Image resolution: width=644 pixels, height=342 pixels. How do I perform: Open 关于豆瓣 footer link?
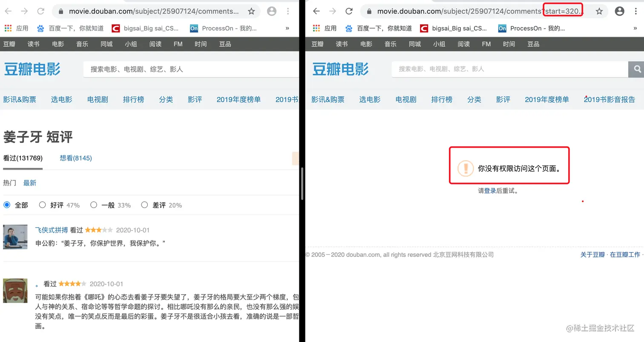[x=592, y=255]
